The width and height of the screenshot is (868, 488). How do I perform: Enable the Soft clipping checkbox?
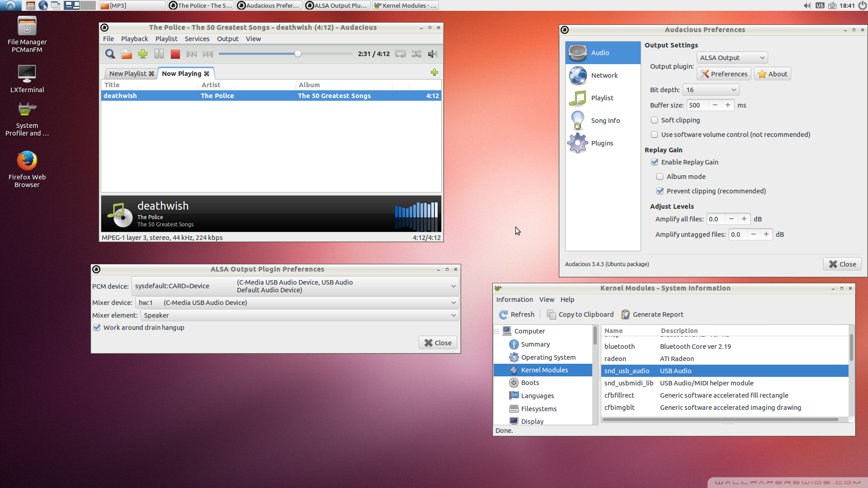click(654, 120)
